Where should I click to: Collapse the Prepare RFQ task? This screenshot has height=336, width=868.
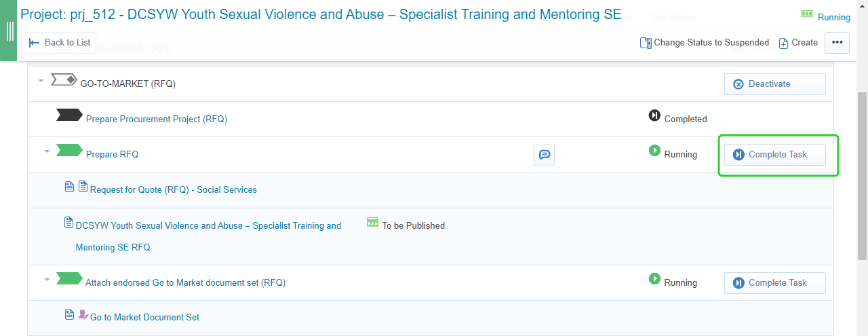47,151
